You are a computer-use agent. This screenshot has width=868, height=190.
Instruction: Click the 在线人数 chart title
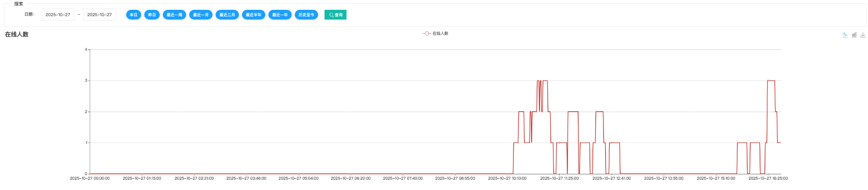tap(17, 34)
